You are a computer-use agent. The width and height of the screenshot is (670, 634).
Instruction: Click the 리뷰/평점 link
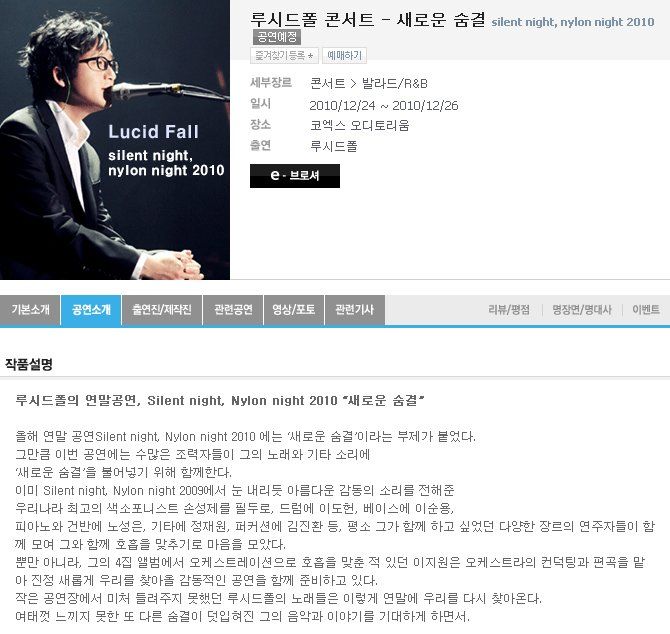[x=509, y=310]
